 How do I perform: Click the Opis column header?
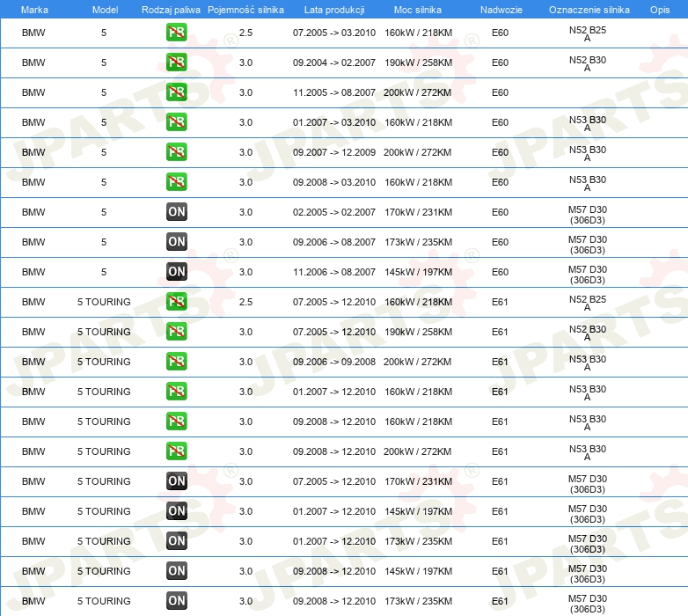pyautogui.click(x=660, y=10)
